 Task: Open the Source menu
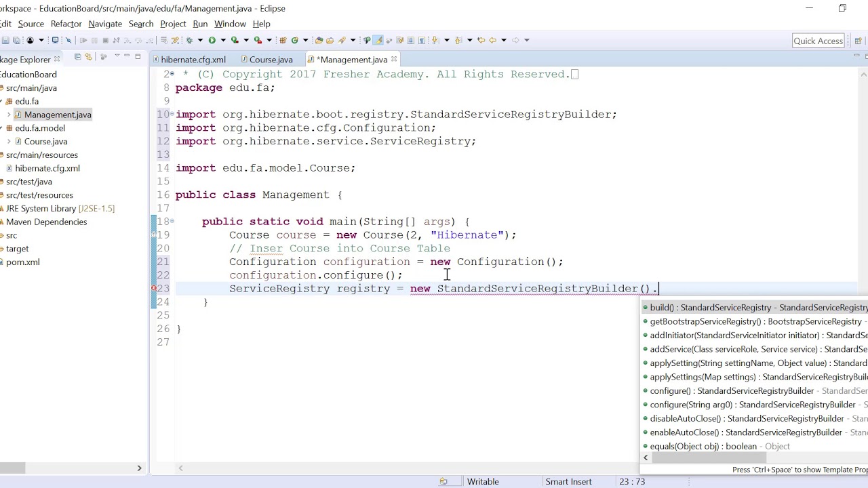click(31, 24)
